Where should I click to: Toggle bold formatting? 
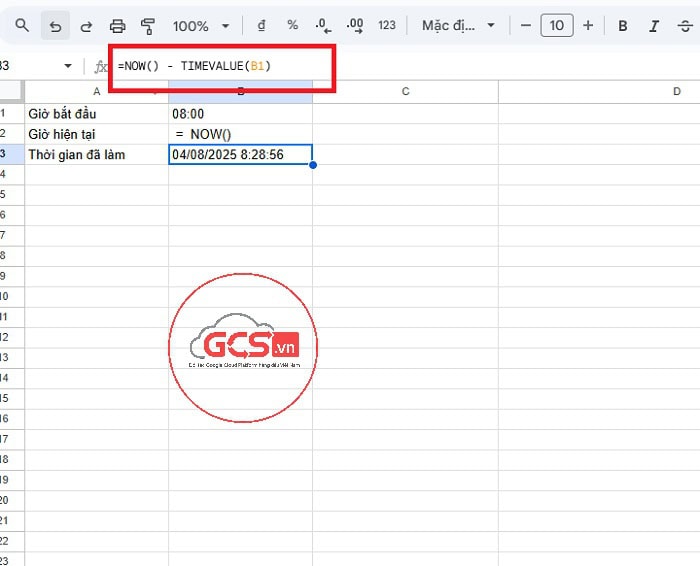(623, 25)
